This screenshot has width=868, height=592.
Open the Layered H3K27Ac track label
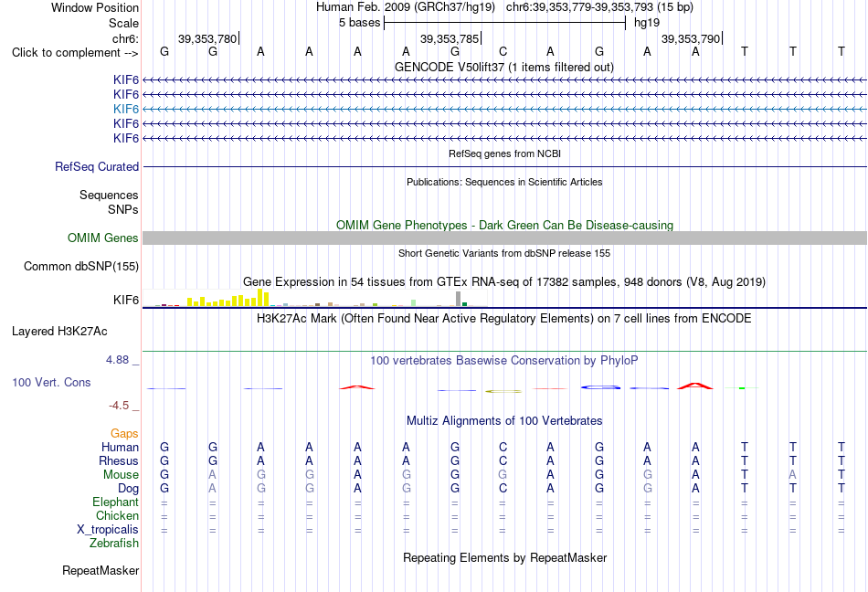59,332
